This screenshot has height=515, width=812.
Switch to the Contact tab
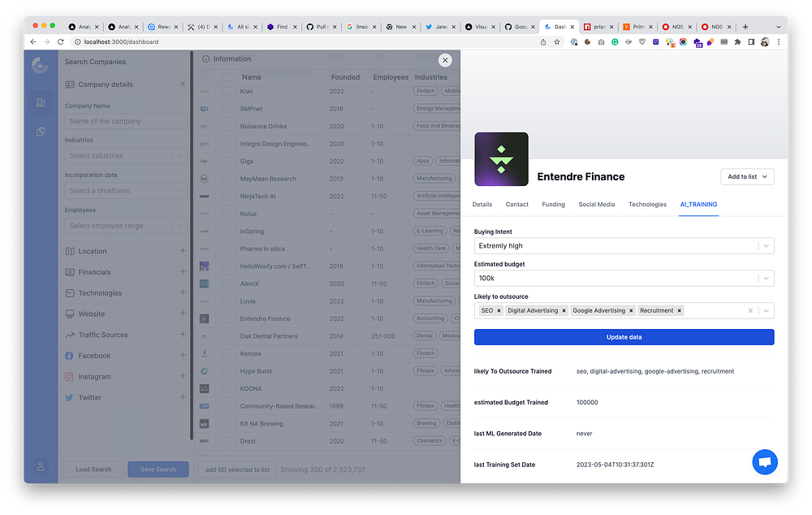pyautogui.click(x=516, y=204)
